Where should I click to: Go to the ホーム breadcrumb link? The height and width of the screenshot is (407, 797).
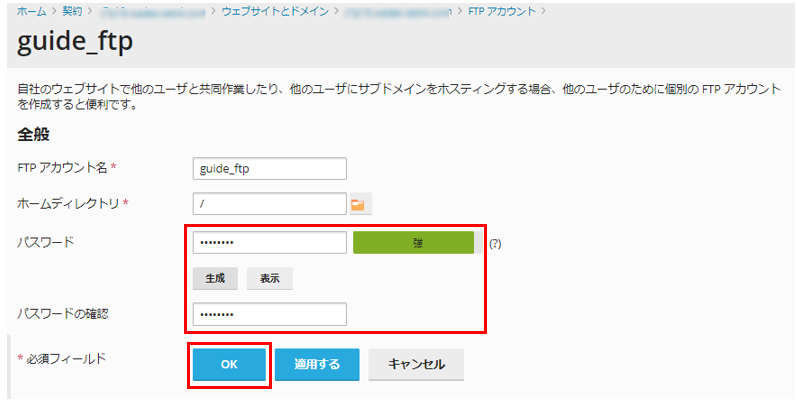click(x=32, y=11)
